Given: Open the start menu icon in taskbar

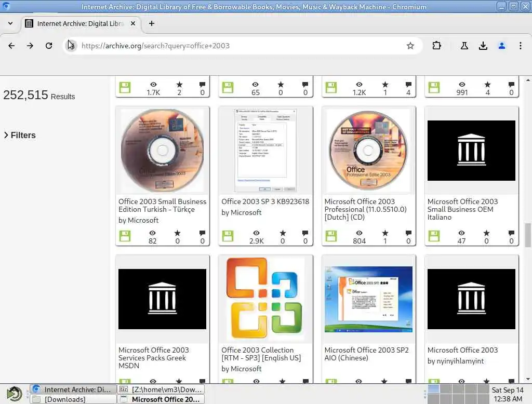Looking at the screenshot, I should tap(14, 394).
